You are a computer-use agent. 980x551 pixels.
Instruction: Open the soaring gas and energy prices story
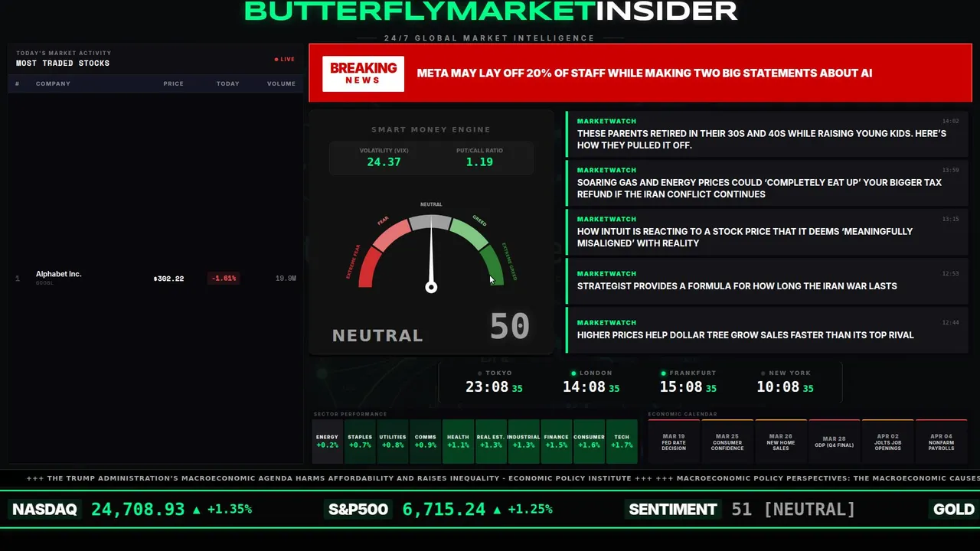[x=768, y=182]
